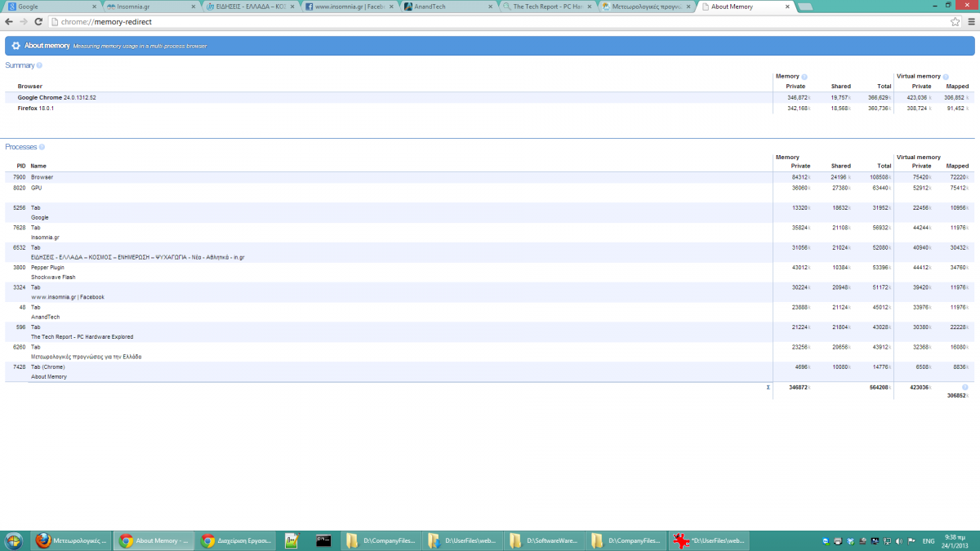Click the Firefox 18.0.1 summary row
980x551 pixels.
[490, 108]
